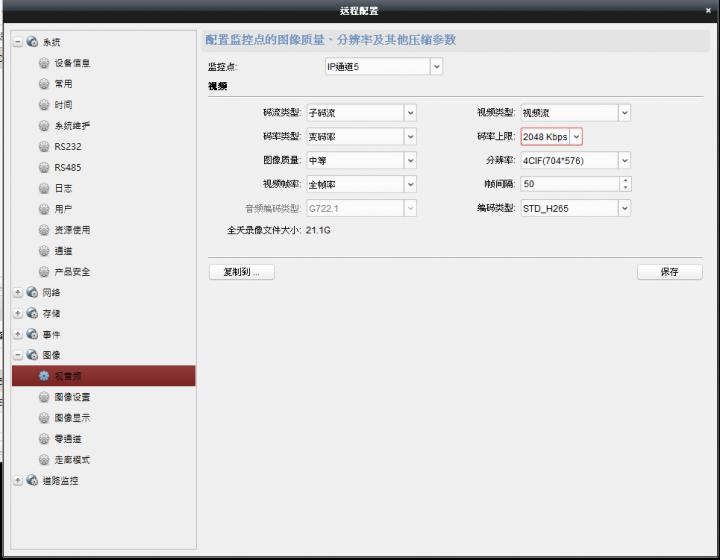This screenshot has width=720, height=560.
Task: Open the 码率类型 dropdown
Action: [x=411, y=136]
